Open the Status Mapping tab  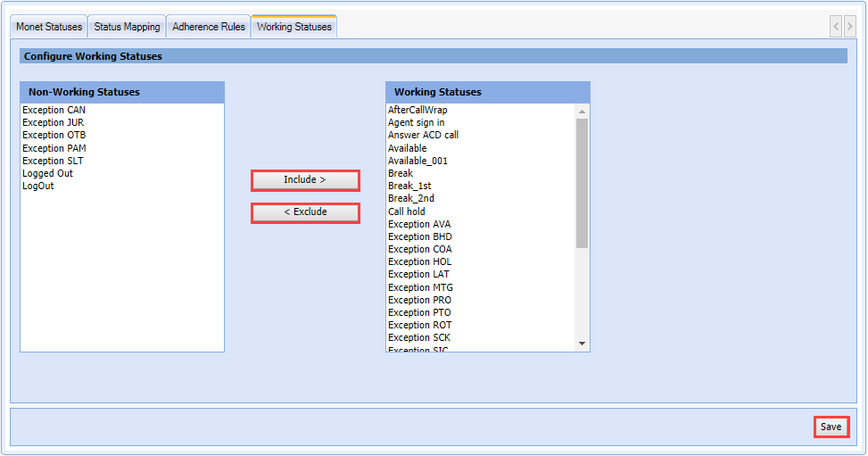coord(127,27)
